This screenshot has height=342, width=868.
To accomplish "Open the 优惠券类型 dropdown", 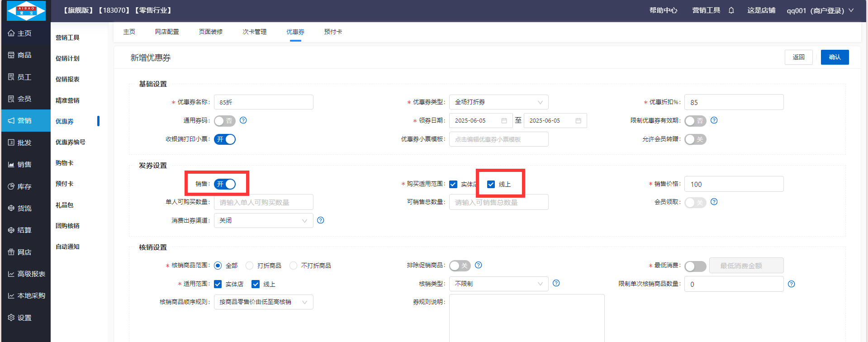I will 498,102.
